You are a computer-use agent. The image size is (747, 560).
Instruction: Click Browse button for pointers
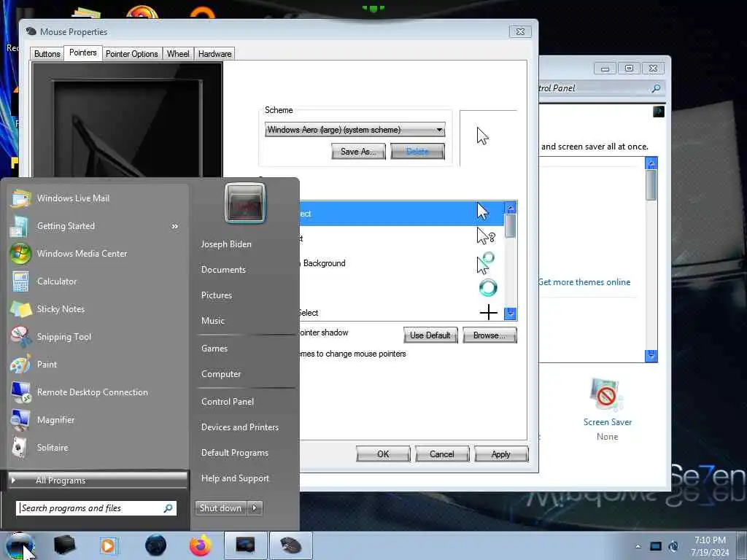(489, 335)
